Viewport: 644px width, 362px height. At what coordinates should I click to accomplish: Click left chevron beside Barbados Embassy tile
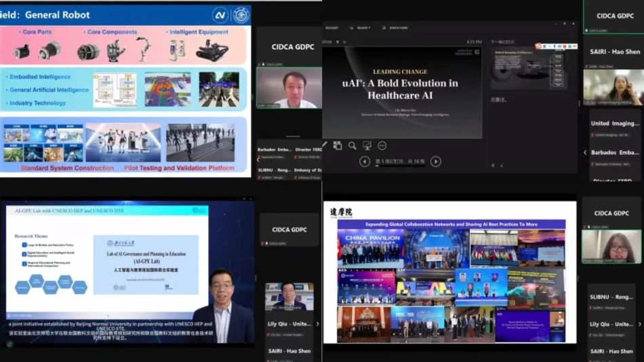pyautogui.click(x=258, y=160)
